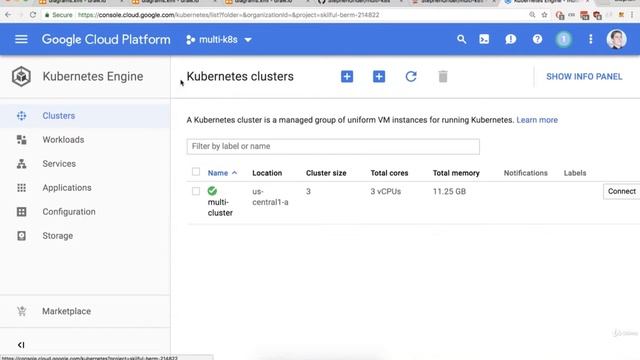Click the Kubernetes Engine hexagon logo
Viewport: 640px width, 360px height.
click(21, 76)
